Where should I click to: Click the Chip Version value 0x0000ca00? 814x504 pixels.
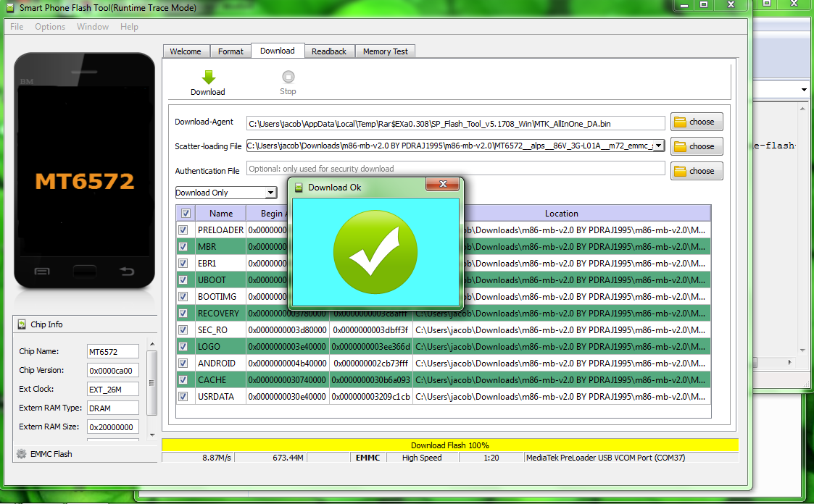point(113,370)
